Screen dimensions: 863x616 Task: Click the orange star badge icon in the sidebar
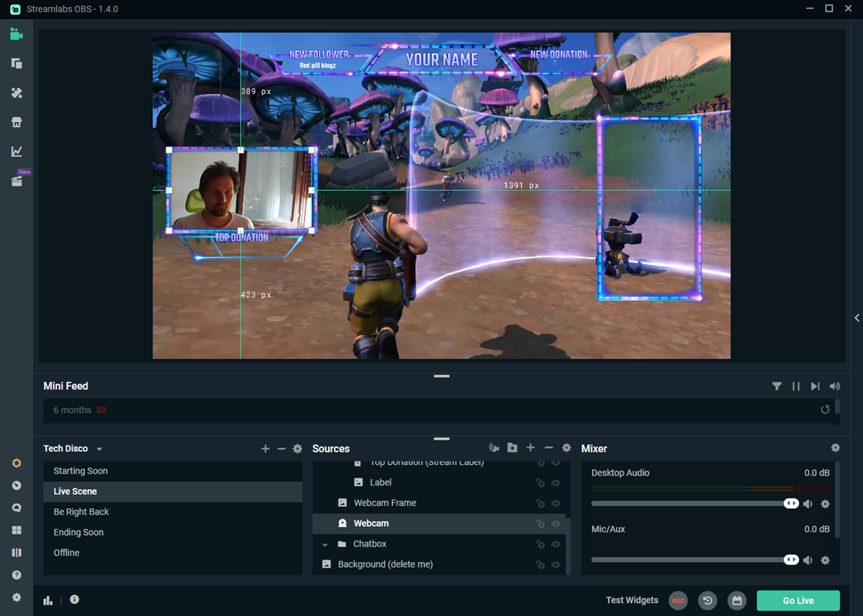16,463
